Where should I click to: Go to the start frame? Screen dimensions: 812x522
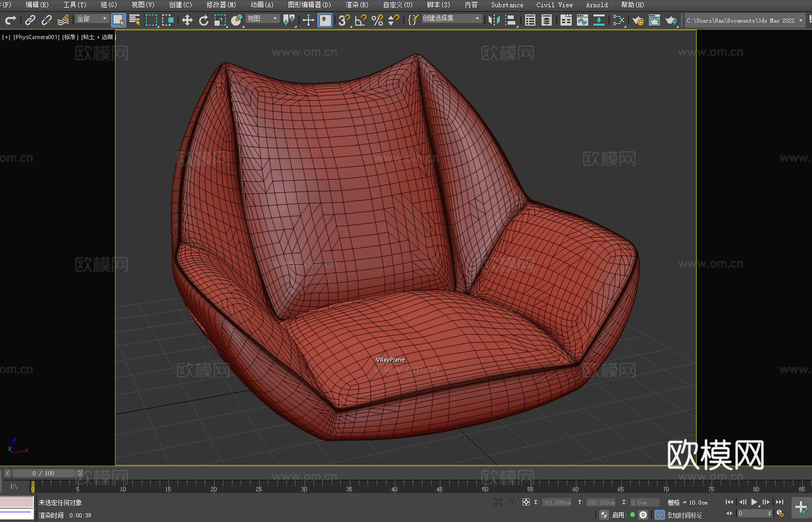729,502
